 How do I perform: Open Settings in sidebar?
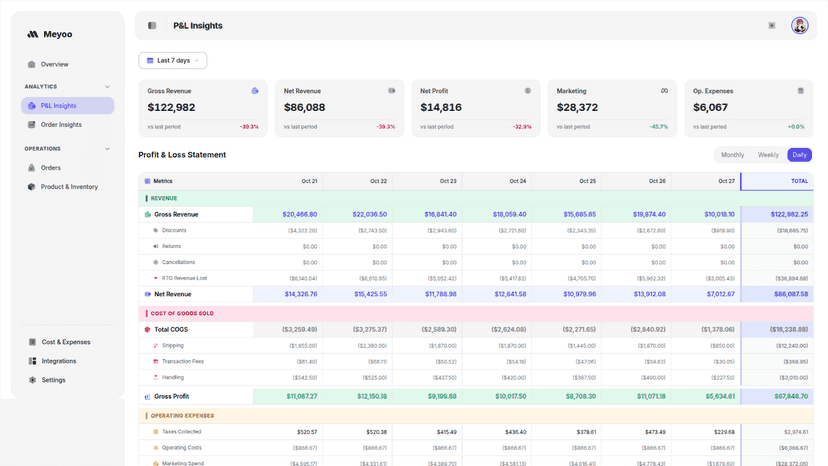click(x=68, y=380)
